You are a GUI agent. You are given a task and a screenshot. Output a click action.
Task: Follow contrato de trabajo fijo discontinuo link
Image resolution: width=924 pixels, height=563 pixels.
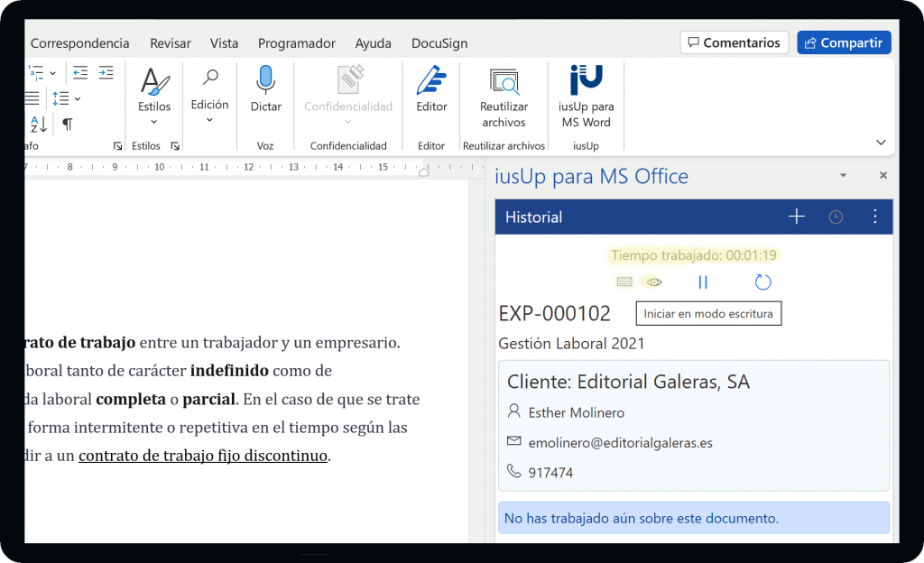click(203, 456)
